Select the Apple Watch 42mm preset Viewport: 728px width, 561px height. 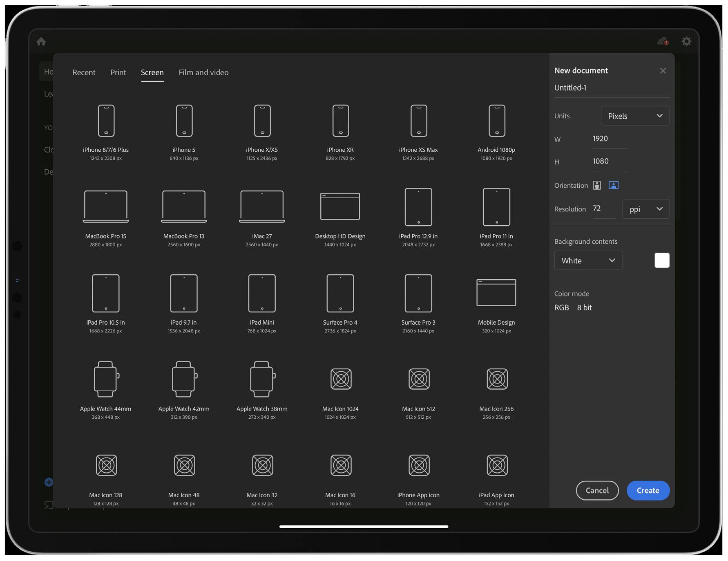point(184,390)
